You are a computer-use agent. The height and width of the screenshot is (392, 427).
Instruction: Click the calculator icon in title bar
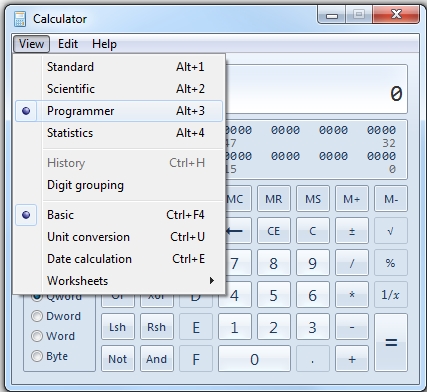click(20, 19)
